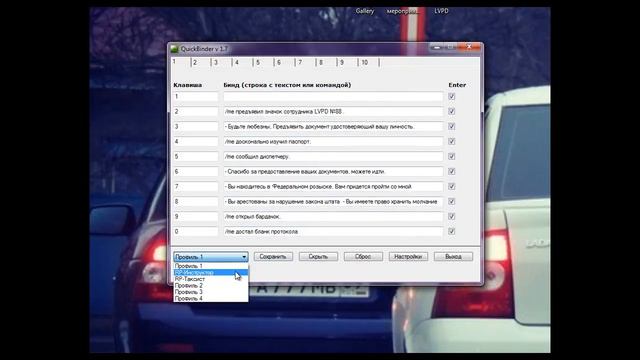Minimize the QuickBinder window

click(437, 47)
